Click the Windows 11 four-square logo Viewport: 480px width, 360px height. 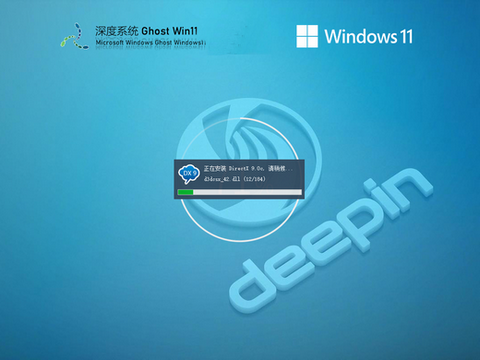click(x=307, y=36)
